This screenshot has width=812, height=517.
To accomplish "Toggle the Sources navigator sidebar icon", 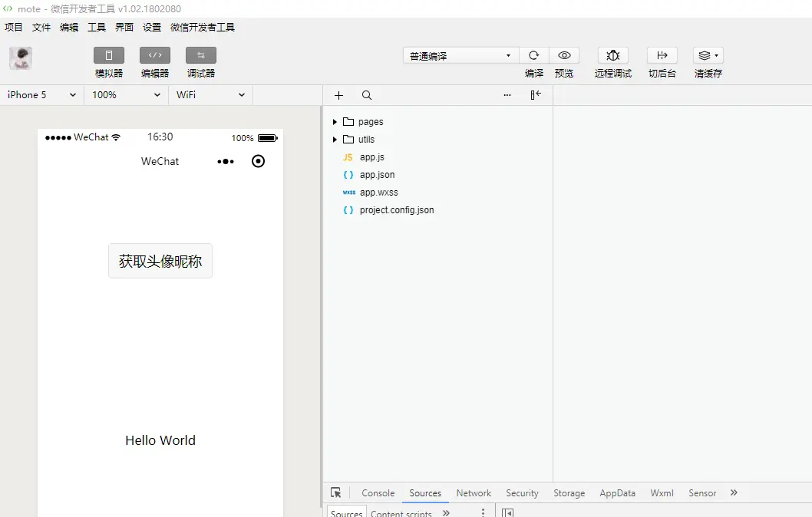I will (507, 513).
